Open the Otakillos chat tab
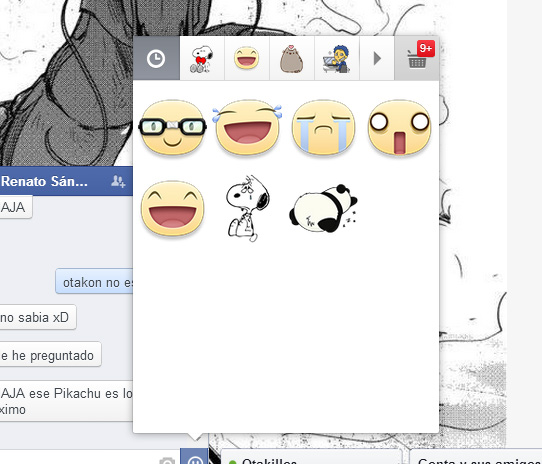The image size is (542, 464). pos(311,457)
